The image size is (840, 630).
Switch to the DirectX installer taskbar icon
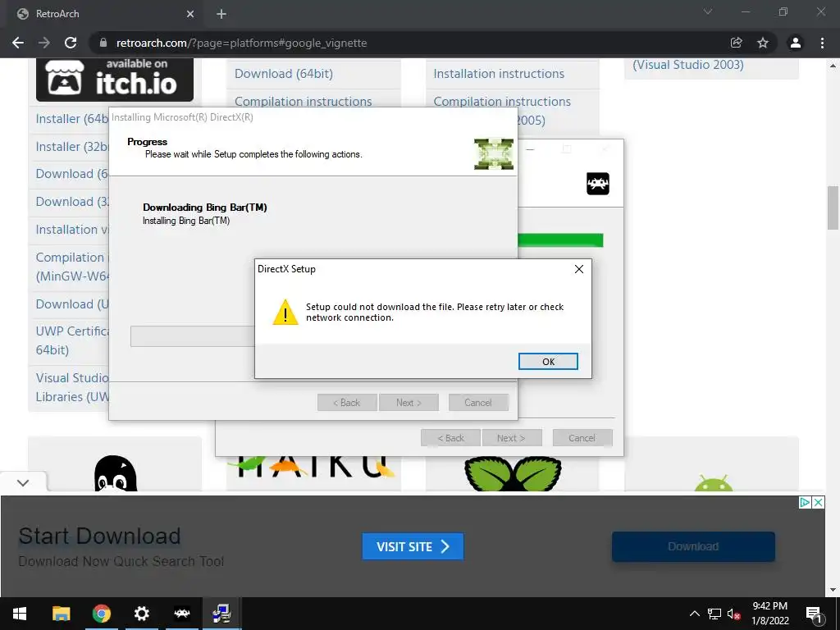(x=221, y=614)
